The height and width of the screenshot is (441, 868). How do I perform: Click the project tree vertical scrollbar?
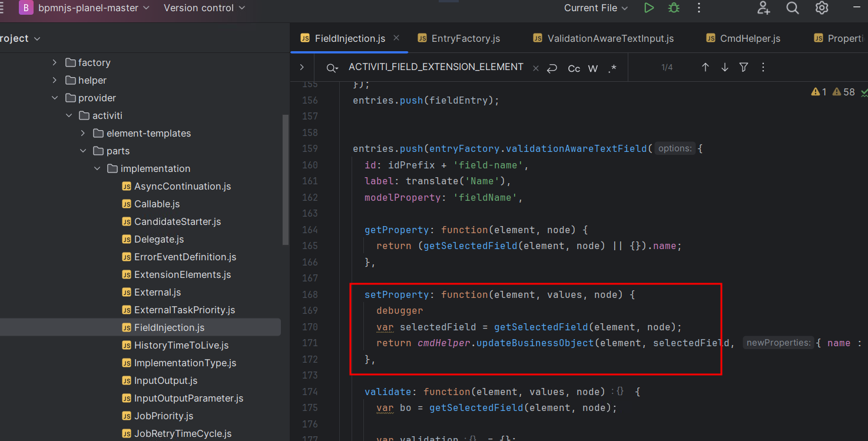pos(286,180)
